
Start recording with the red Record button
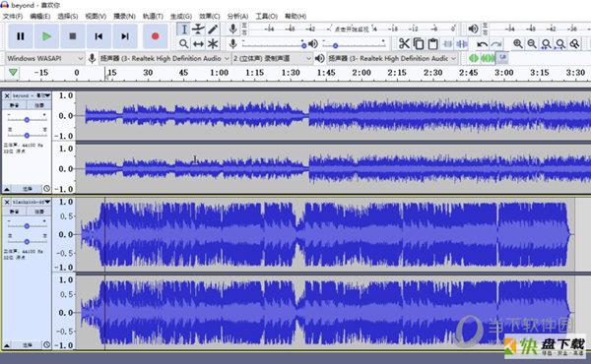click(155, 36)
